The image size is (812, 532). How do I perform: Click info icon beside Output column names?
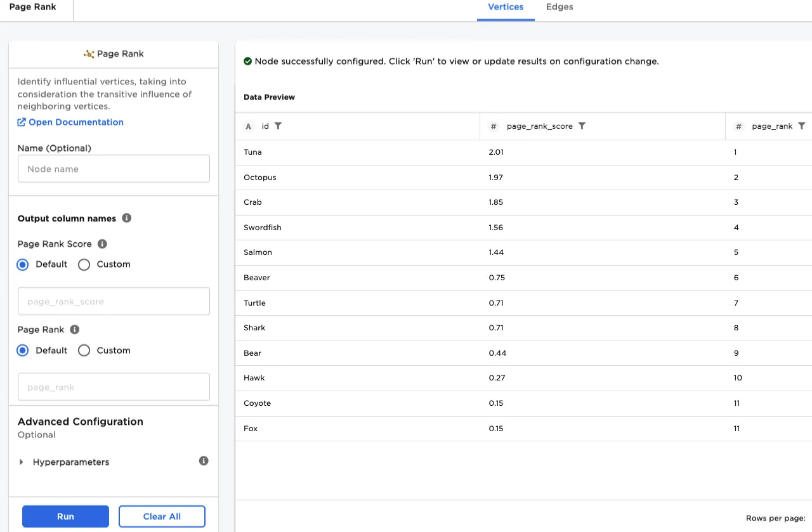pos(126,218)
